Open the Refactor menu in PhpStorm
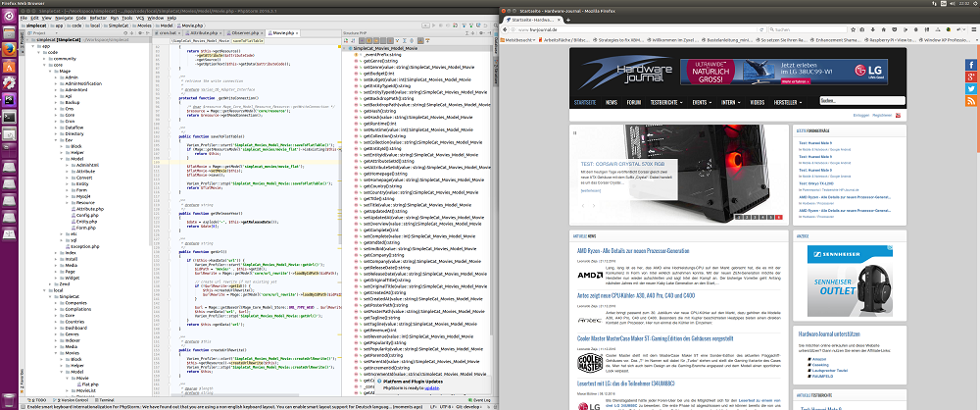 98,19
